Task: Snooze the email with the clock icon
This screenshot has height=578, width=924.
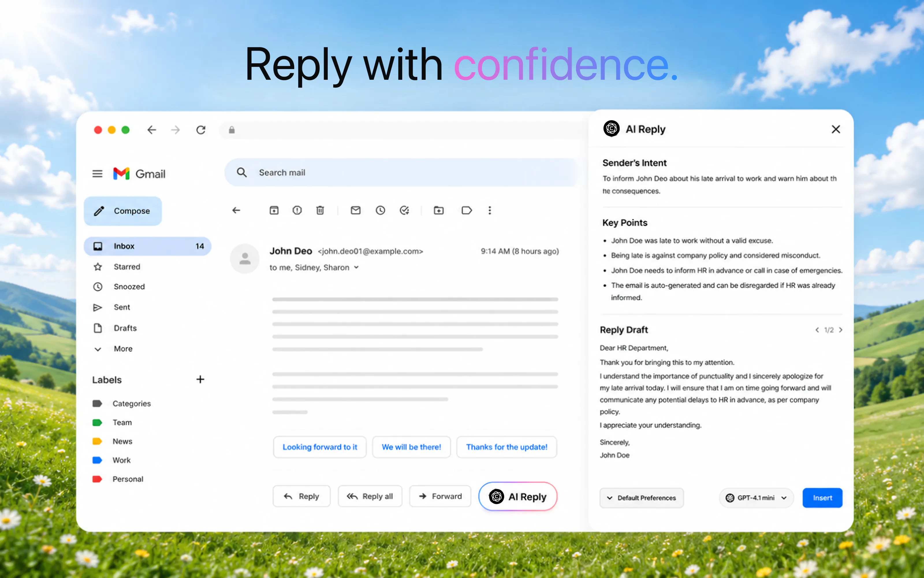Action: click(380, 210)
